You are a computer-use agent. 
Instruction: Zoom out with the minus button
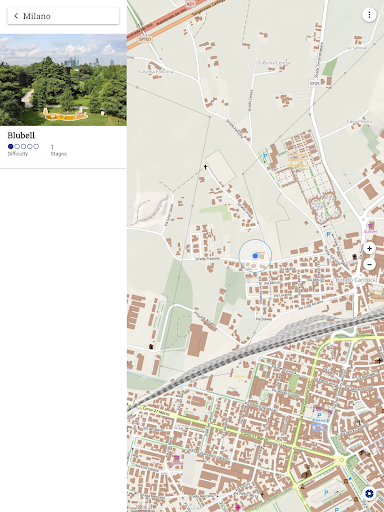point(369,264)
